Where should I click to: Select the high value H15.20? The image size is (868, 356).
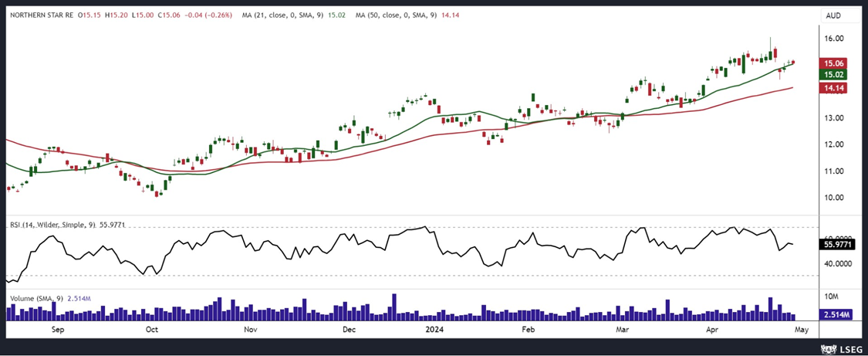tap(117, 16)
